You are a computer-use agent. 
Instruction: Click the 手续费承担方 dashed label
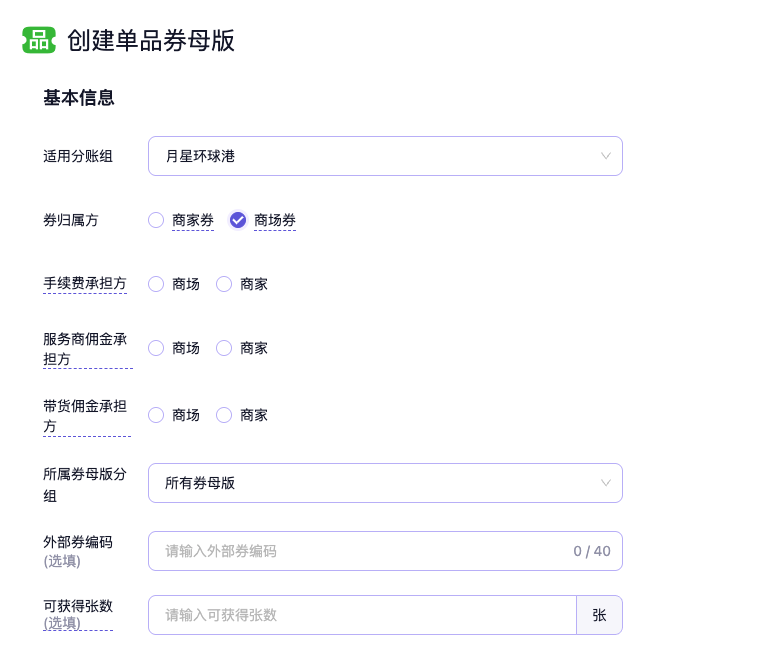[85, 284]
